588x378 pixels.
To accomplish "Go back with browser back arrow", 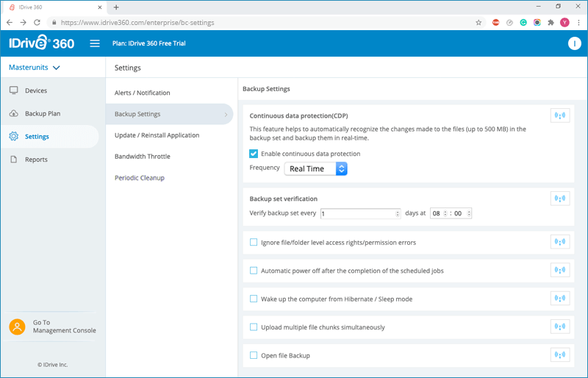I will [10, 23].
